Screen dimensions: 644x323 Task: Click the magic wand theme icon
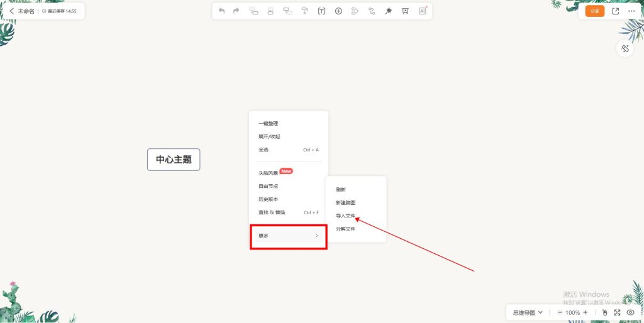388,11
